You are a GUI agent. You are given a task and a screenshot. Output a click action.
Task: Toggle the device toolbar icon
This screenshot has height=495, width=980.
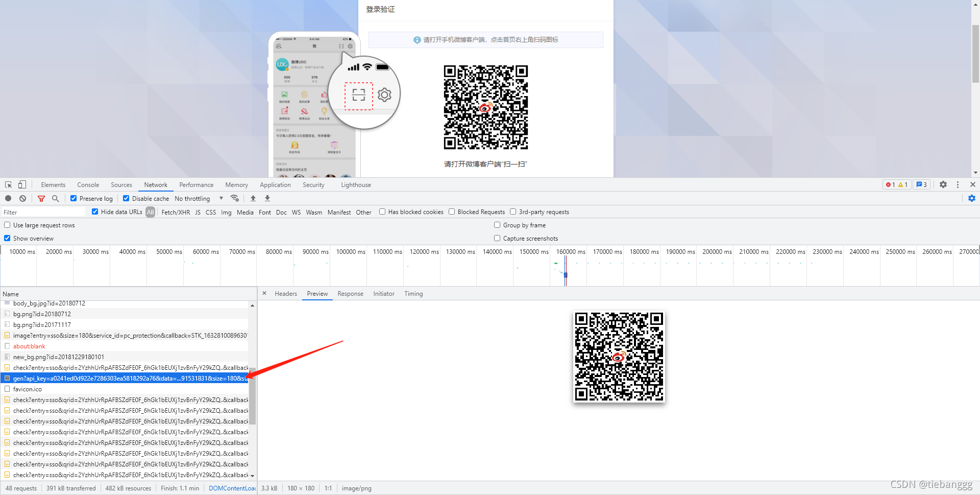[22, 185]
